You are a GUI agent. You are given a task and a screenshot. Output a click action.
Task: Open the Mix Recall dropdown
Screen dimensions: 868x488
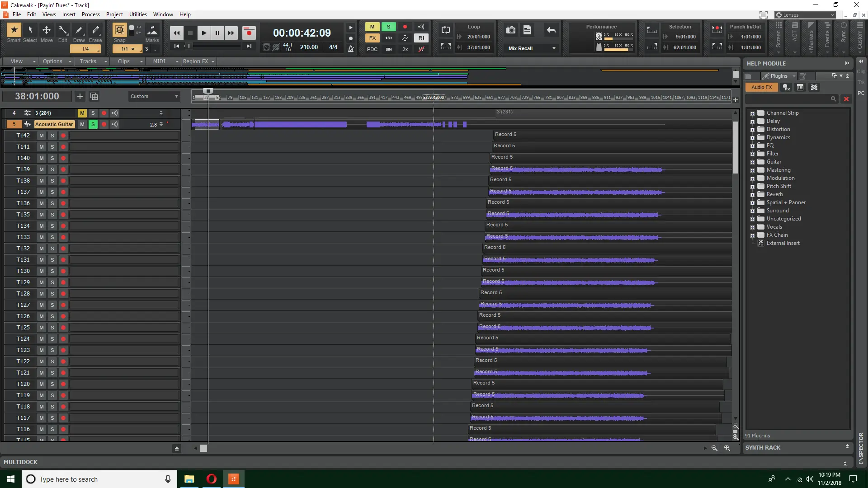(x=554, y=48)
